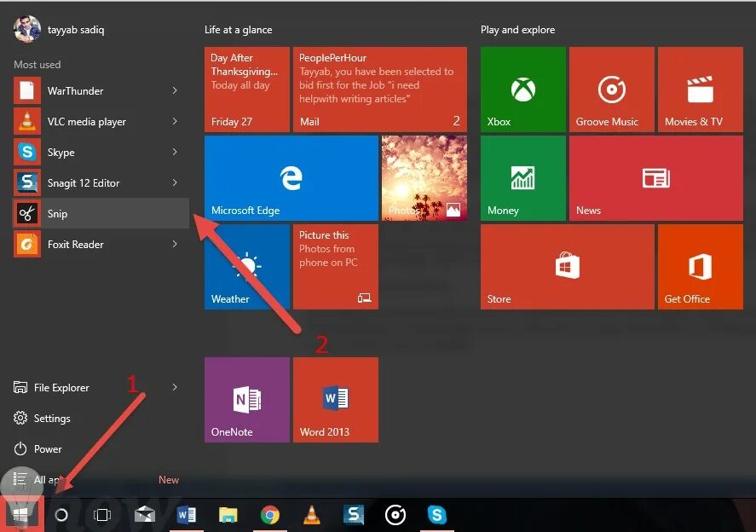
Task: Open File Explorer from the Start menu
Action: point(101,387)
